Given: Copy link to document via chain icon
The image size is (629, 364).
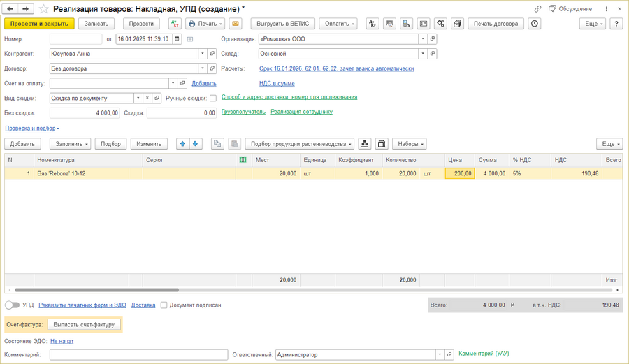Looking at the screenshot, I should tap(537, 9).
